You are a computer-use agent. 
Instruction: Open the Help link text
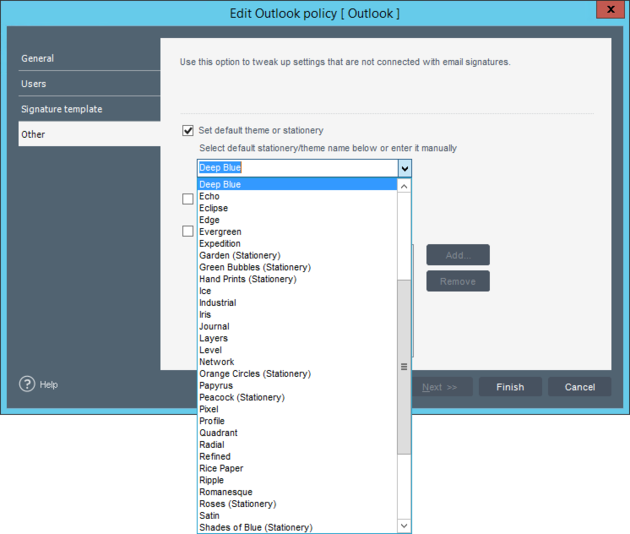click(49, 385)
